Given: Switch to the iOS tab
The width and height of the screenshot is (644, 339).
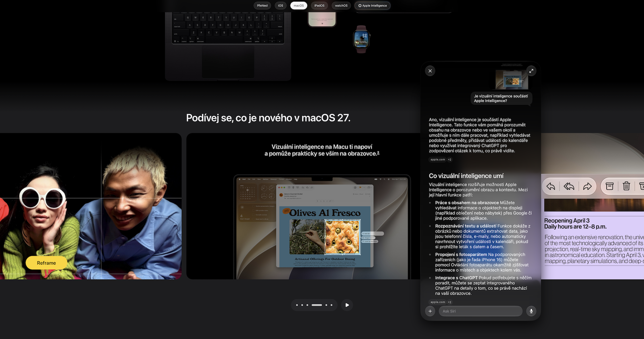Looking at the screenshot, I should click(280, 5).
